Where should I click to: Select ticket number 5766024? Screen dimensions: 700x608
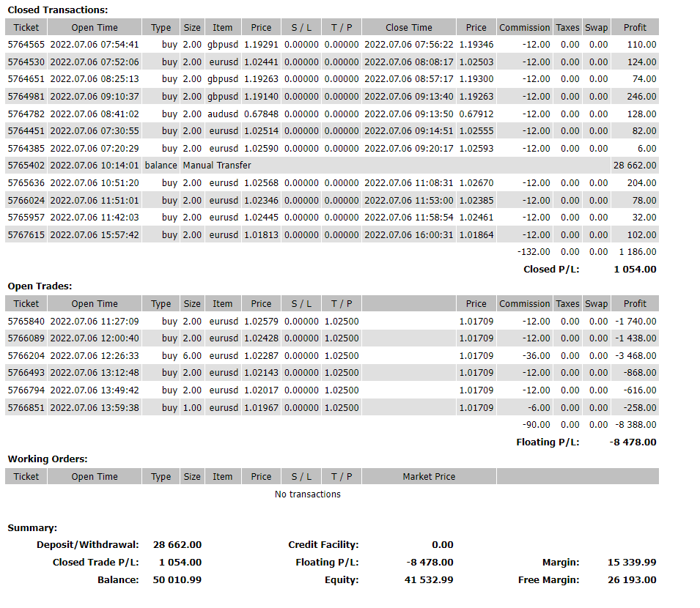click(x=26, y=200)
